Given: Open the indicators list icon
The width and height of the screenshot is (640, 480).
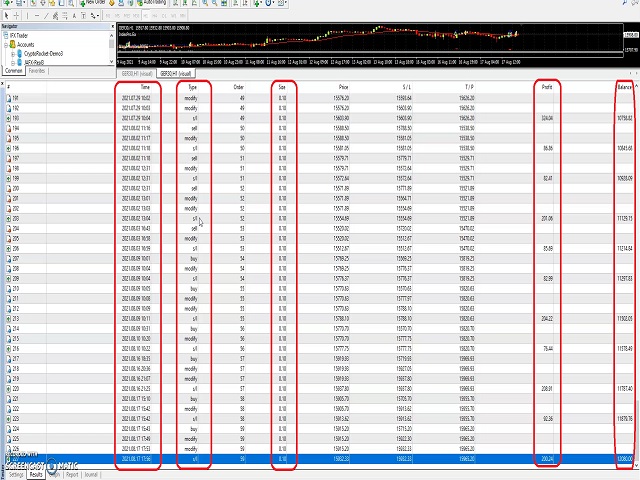Looking at the screenshot, I should click(x=258, y=3).
